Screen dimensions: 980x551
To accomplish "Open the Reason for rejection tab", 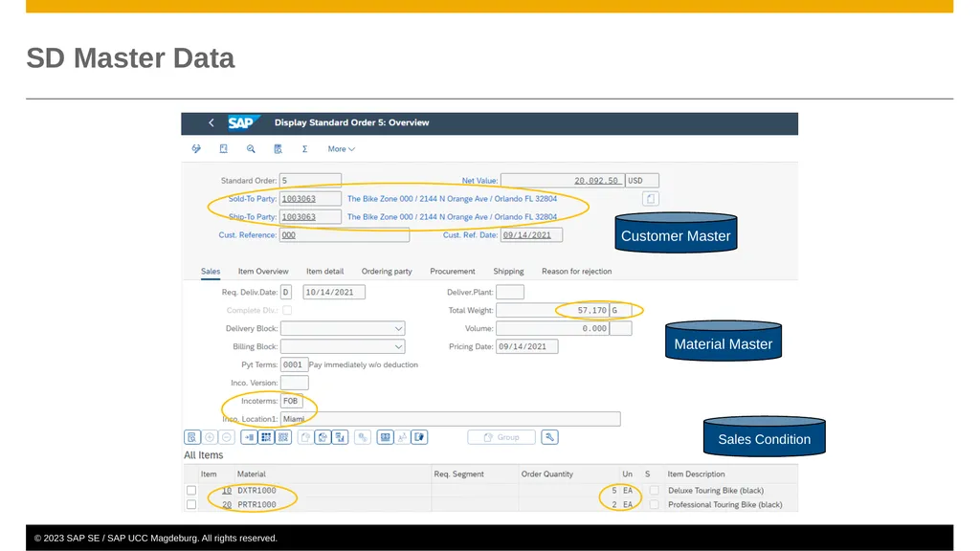I will click(x=577, y=271).
